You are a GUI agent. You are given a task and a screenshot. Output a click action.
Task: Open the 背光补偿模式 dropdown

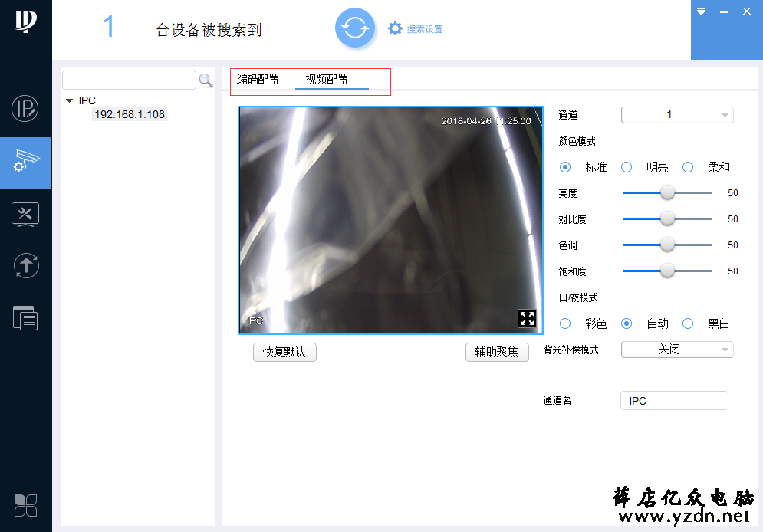(677, 349)
